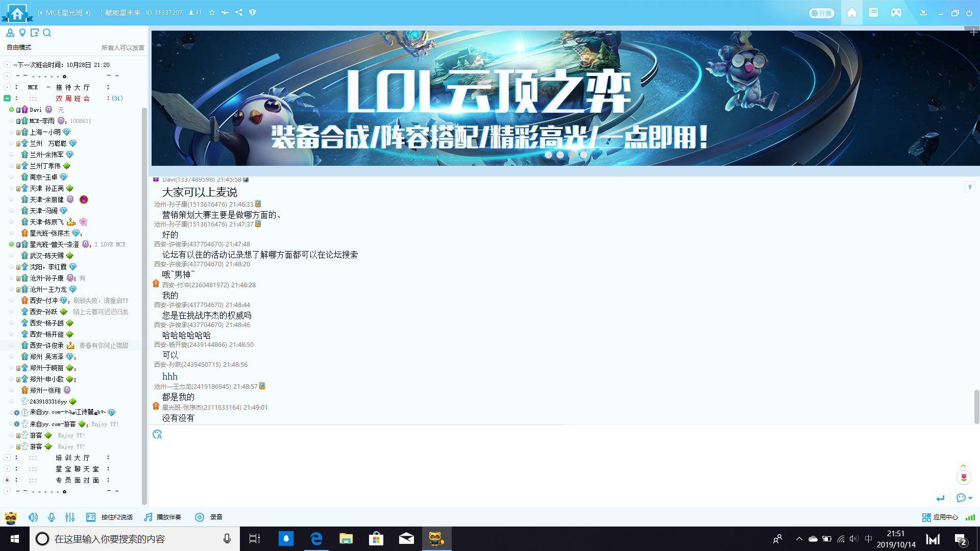
Task: Open the search icon in the sidebar
Action: click(47, 33)
